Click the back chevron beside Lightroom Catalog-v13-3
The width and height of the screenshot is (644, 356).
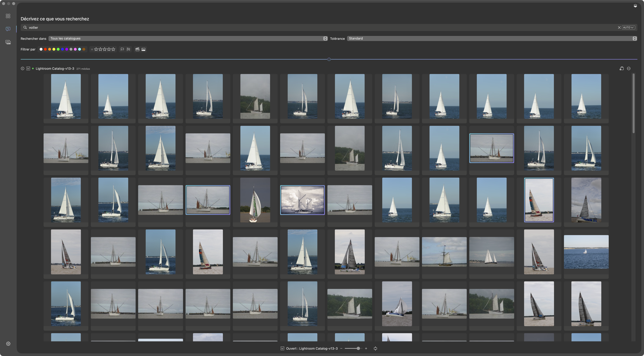tap(22, 68)
